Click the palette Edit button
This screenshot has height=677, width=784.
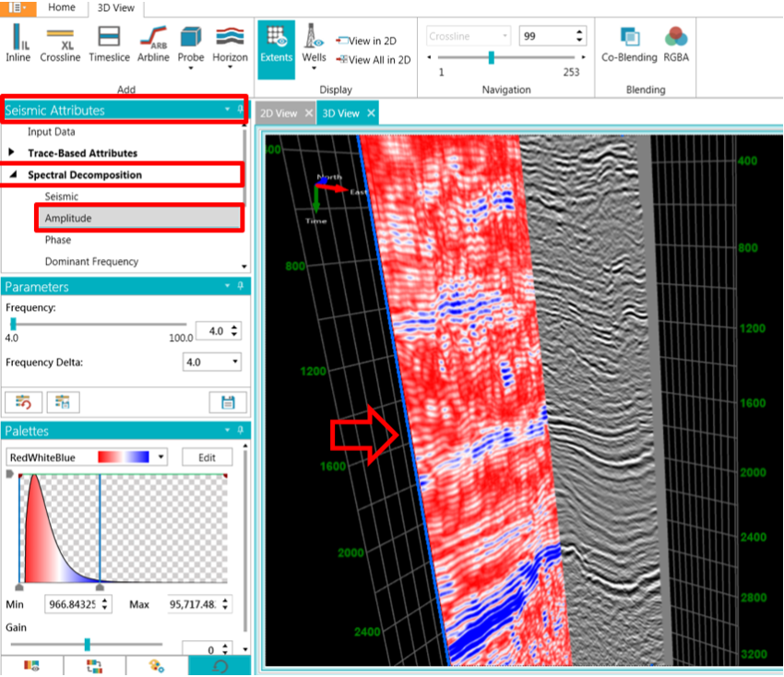click(x=207, y=457)
